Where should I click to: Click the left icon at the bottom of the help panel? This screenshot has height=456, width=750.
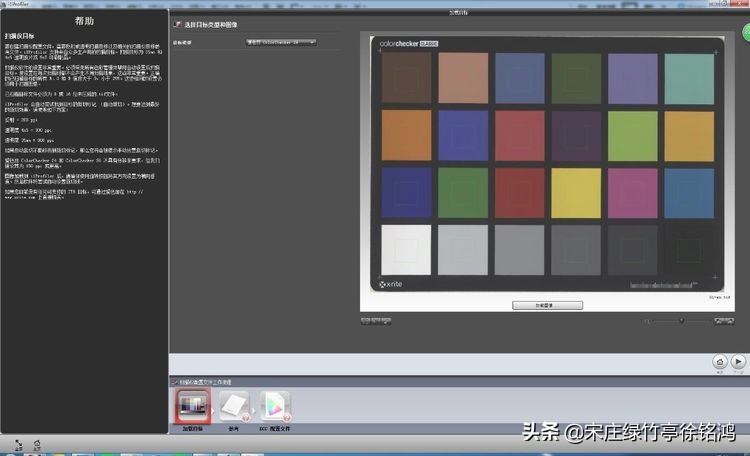point(19,445)
